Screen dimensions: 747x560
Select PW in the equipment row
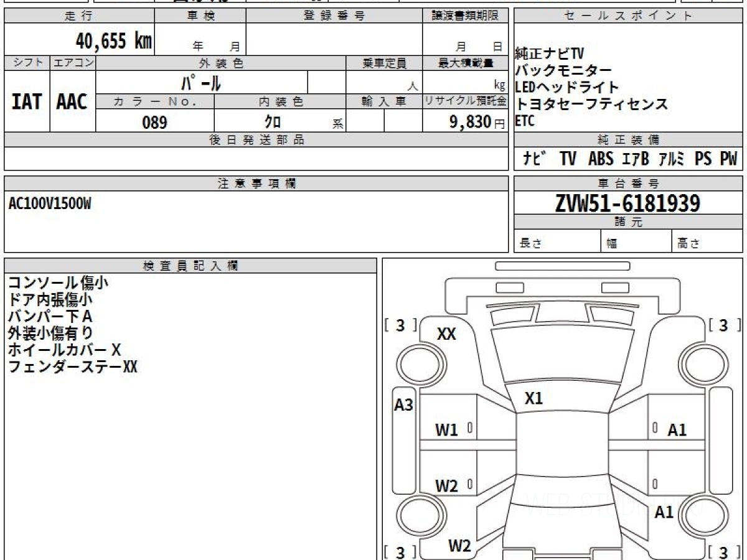point(728,159)
